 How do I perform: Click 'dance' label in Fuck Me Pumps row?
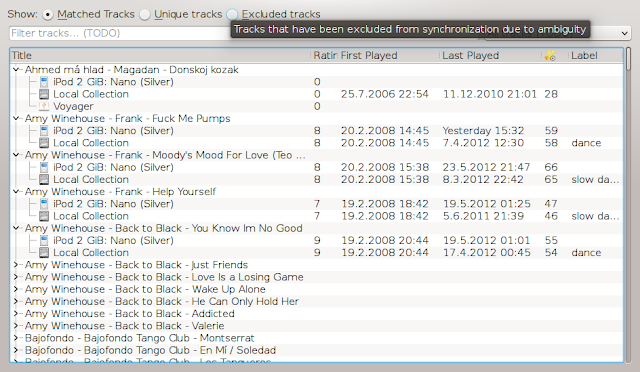(586, 143)
